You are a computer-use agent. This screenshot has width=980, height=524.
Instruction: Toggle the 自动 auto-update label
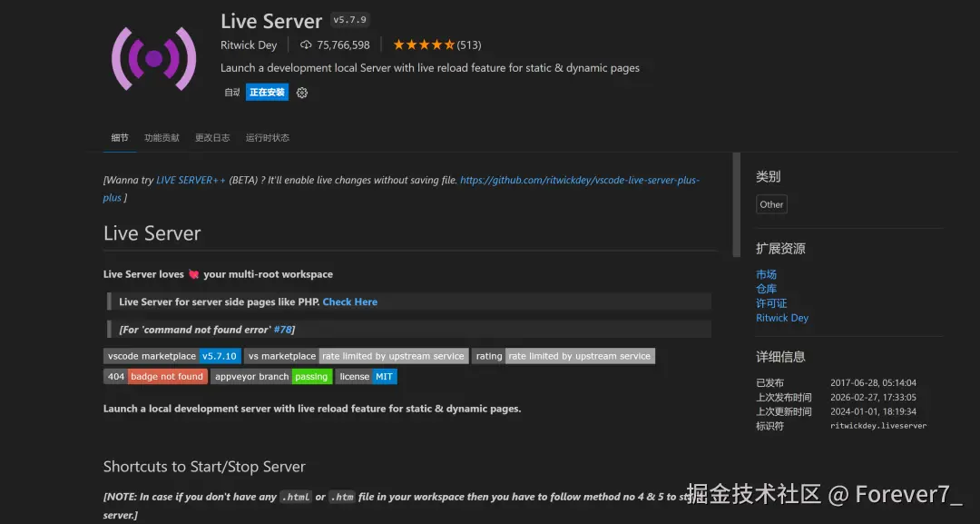coord(232,93)
